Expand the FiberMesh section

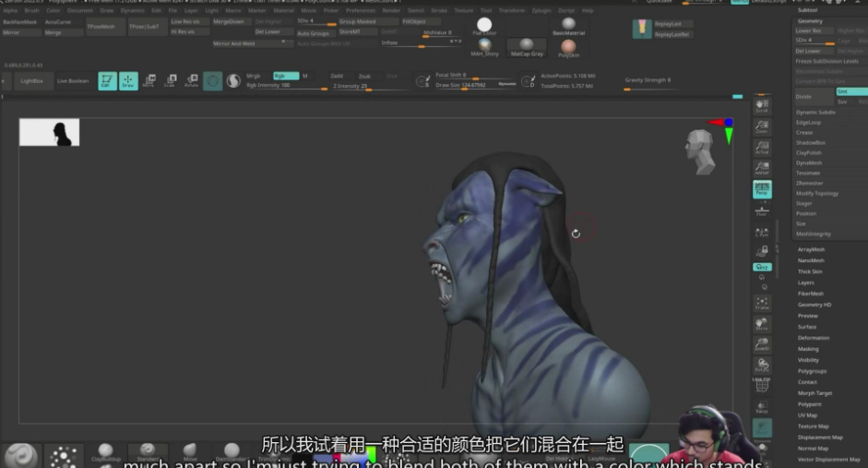(x=811, y=294)
